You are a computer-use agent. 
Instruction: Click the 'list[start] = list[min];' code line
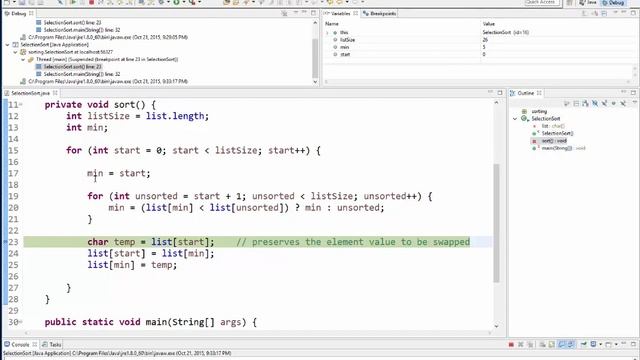[x=151, y=253]
